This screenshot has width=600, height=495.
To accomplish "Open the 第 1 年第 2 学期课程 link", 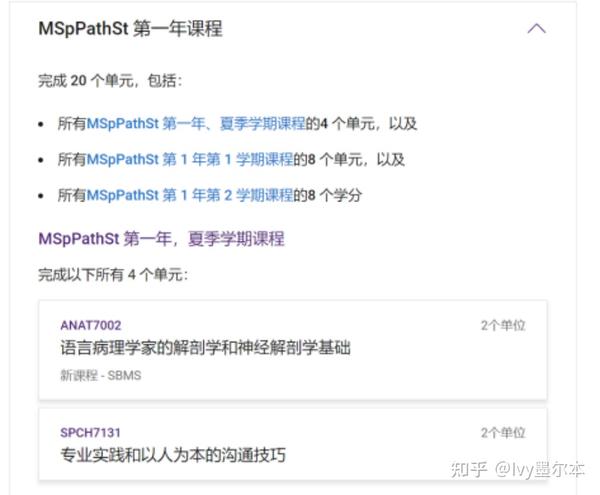I will [190, 195].
